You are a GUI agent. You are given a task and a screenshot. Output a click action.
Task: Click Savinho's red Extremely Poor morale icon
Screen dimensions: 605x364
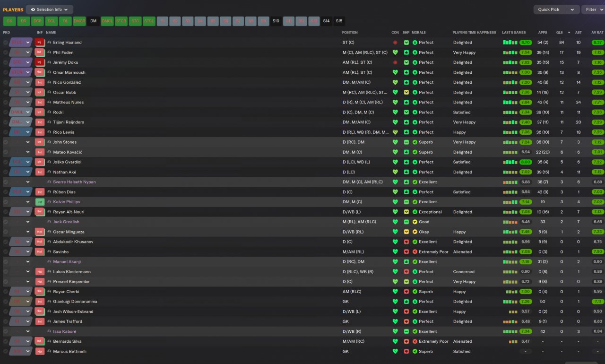pos(415,251)
